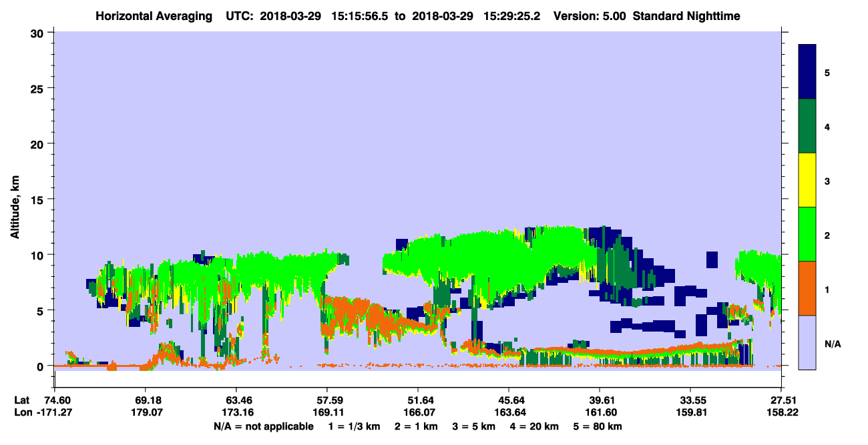Click the longitude value 161.60
Viewport: 868px width, 445px height.
coord(600,412)
